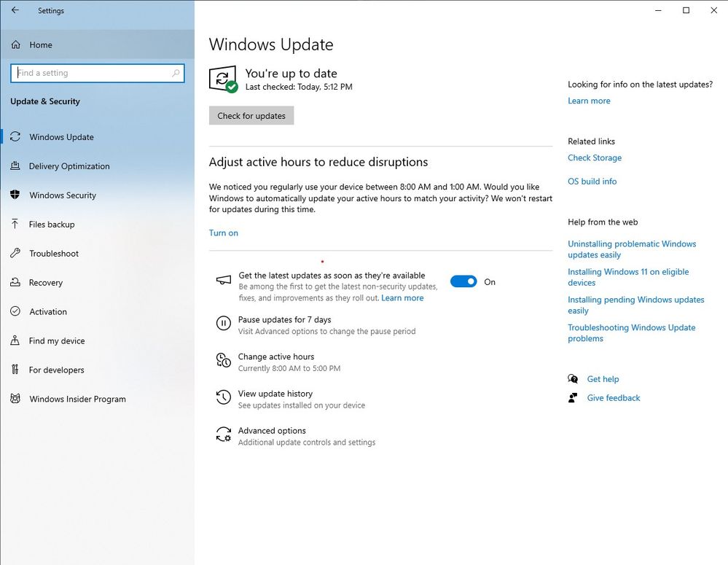This screenshot has height=565, width=728.
Task: Click the Windows Security shield icon
Action: 15,195
